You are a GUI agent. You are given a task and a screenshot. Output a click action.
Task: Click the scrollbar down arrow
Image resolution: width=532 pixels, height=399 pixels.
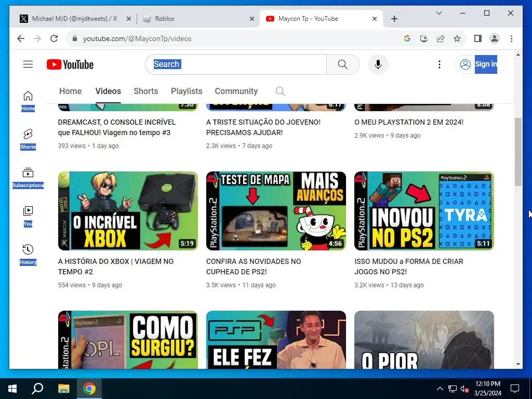click(518, 364)
